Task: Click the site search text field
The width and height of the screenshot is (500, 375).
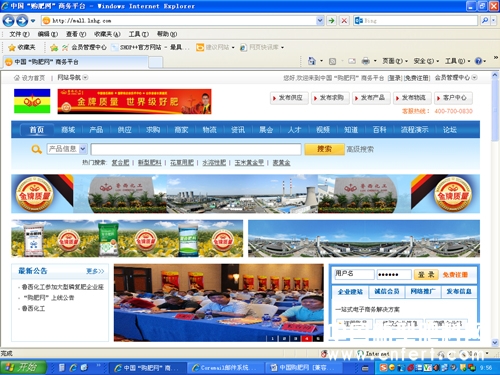Action: [x=196, y=149]
